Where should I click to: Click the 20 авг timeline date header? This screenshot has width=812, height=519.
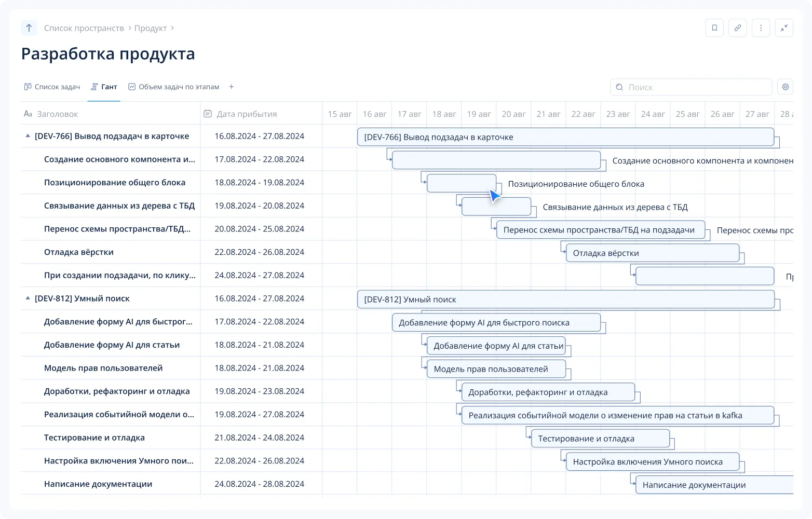click(513, 114)
